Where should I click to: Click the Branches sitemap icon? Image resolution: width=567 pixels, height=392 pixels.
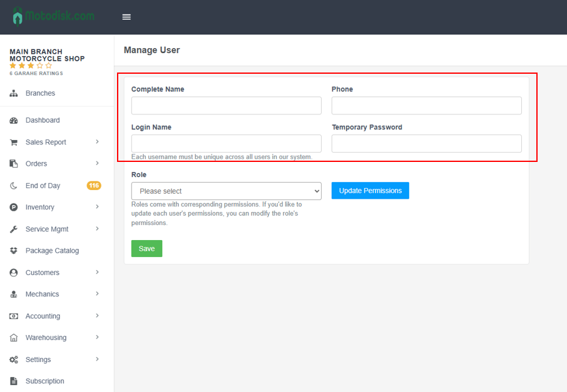click(14, 93)
